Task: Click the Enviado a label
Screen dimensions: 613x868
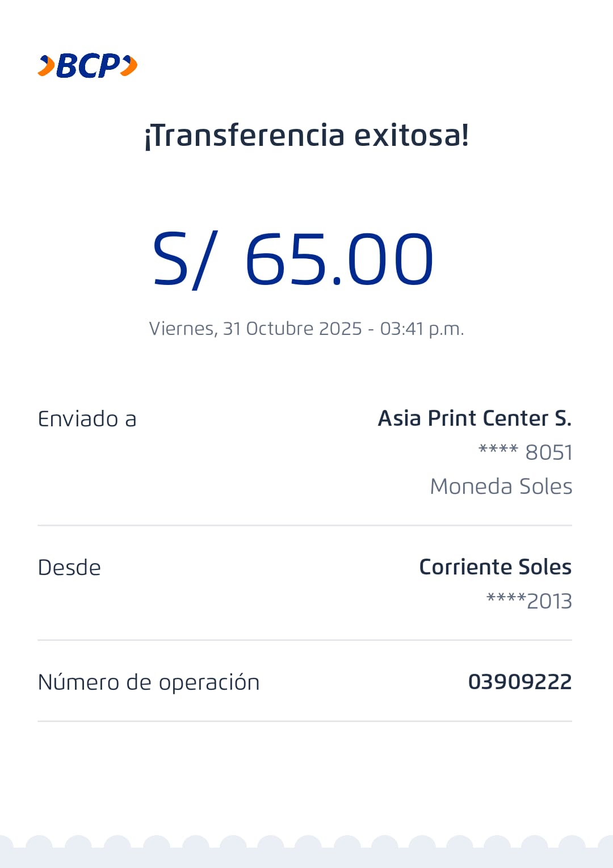Action: [x=87, y=419]
